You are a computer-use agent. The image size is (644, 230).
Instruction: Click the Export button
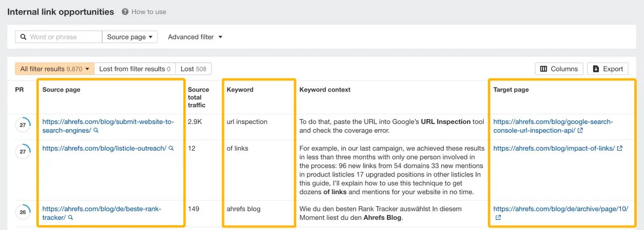pos(608,69)
